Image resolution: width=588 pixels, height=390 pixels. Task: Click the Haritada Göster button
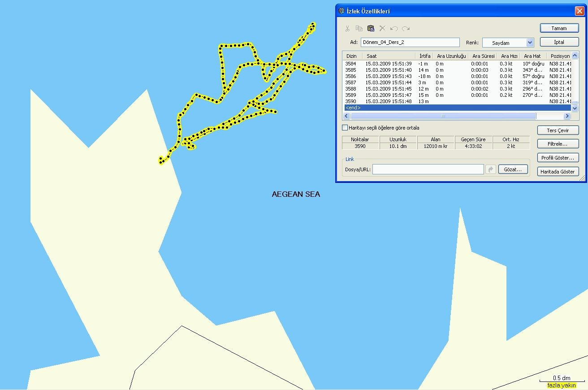click(558, 172)
